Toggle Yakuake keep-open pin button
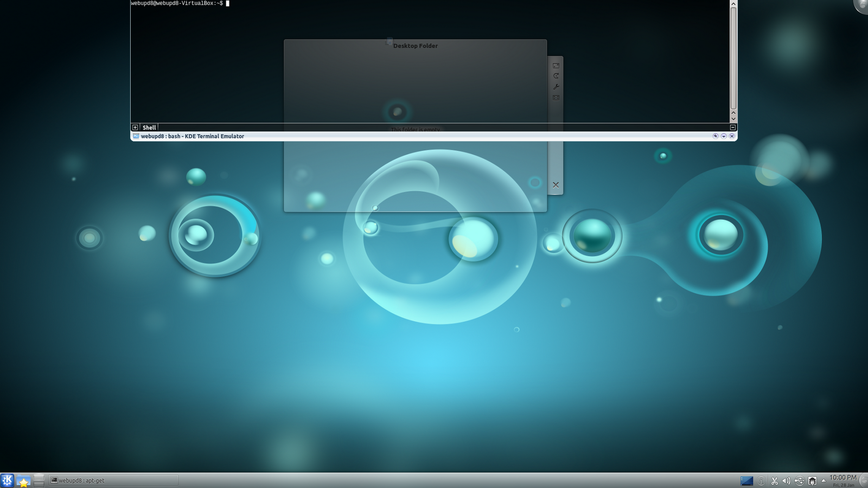This screenshot has height=488, width=868. (716, 136)
